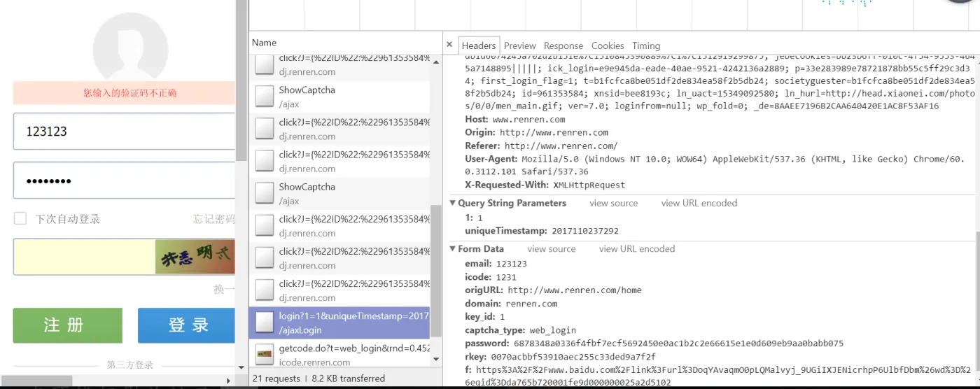Click view URL encoded for Query String
The width and height of the screenshot is (980, 389).
point(699,203)
